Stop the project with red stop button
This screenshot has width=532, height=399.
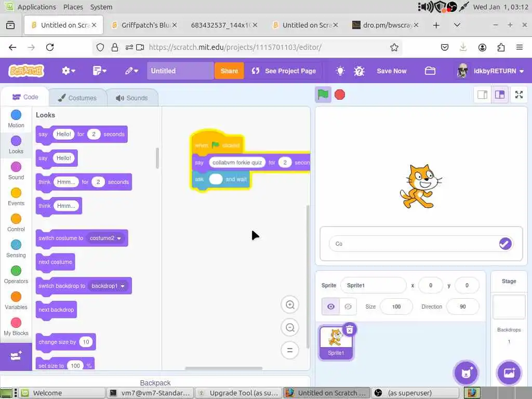pos(340,95)
